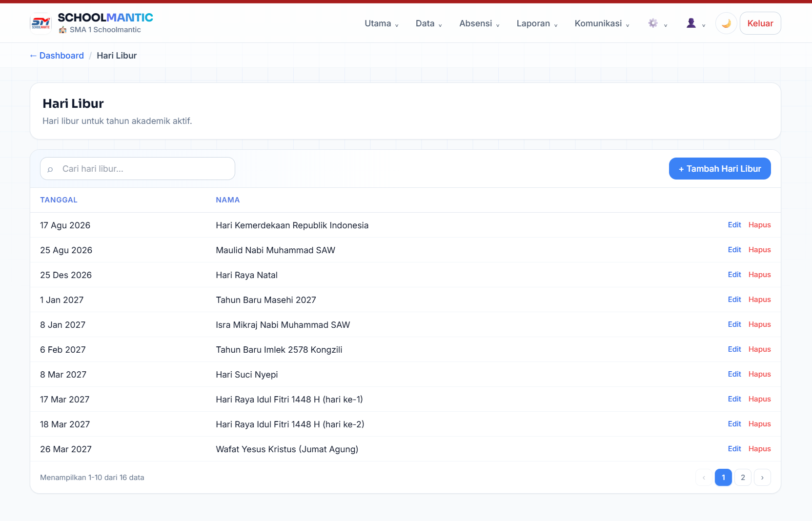Click the previous page arrow
This screenshot has height=521, width=812.
tap(704, 478)
